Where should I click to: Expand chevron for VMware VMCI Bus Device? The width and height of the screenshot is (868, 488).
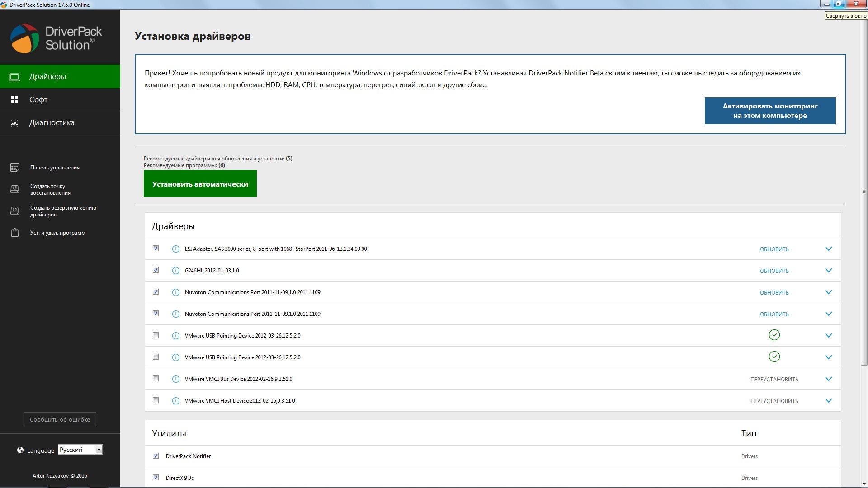828,379
